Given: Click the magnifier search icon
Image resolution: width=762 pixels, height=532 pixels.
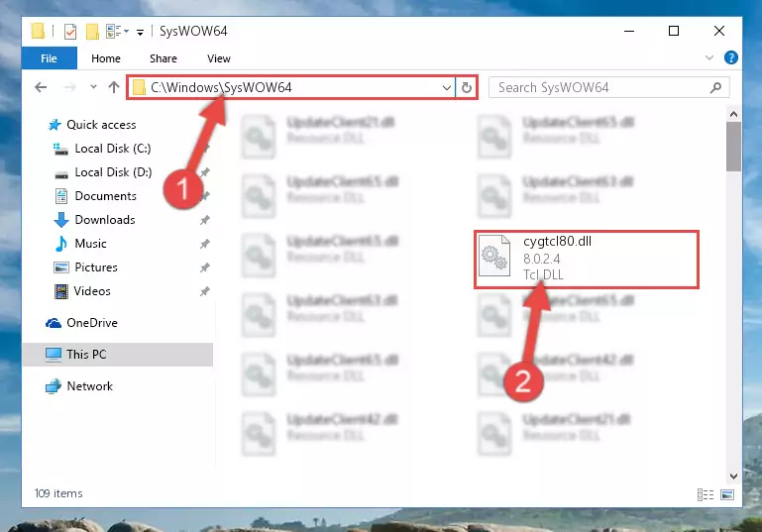Looking at the screenshot, I should (x=715, y=87).
